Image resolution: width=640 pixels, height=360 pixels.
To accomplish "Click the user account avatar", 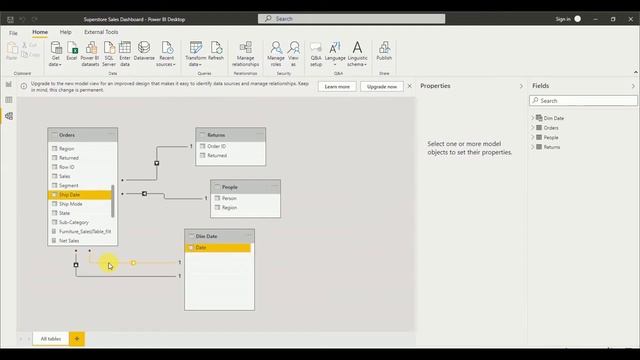I will pyautogui.click(x=578, y=19).
